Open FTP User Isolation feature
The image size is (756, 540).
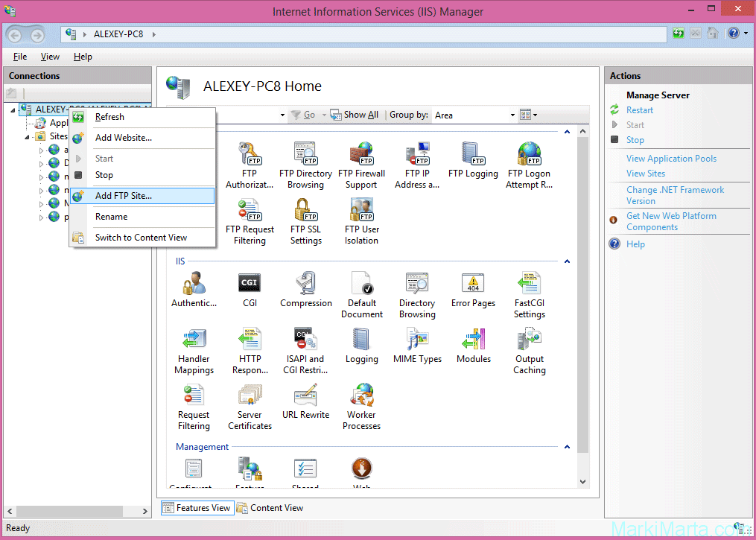click(361, 222)
